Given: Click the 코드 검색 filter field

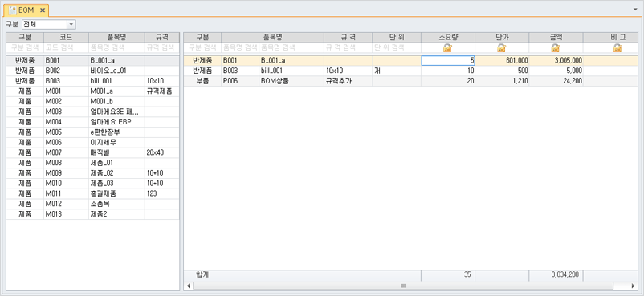Looking at the screenshot, I should click(x=66, y=47).
